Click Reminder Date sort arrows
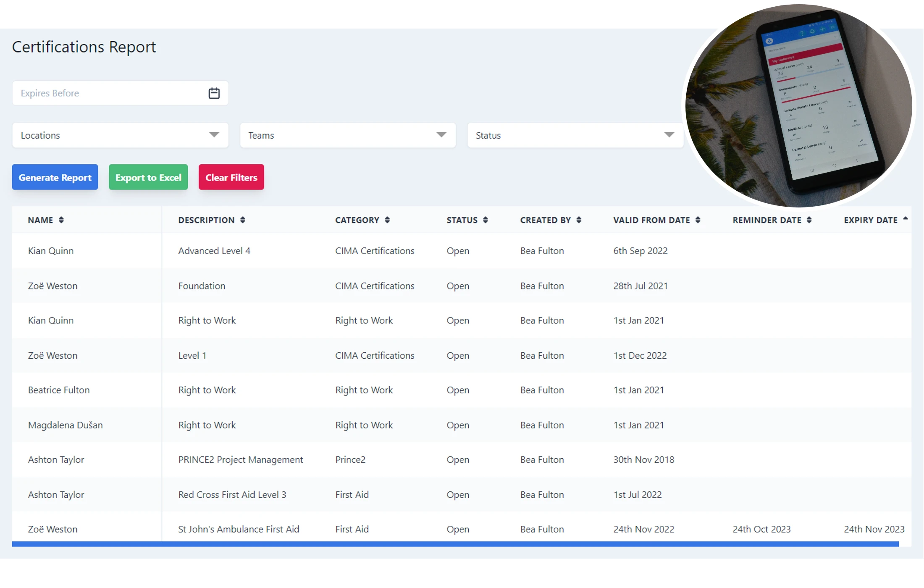924x588 pixels. [809, 220]
